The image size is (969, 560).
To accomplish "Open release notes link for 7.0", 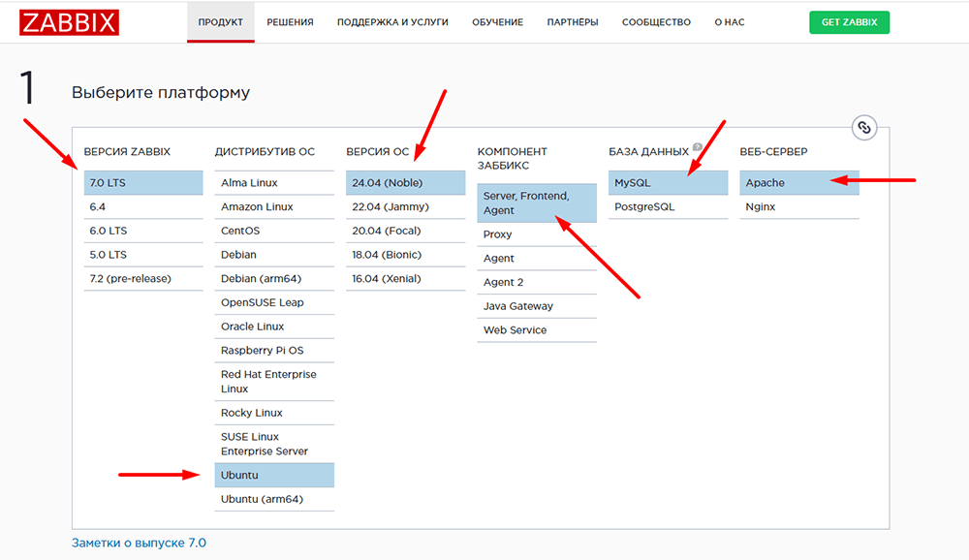I will point(139,543).
